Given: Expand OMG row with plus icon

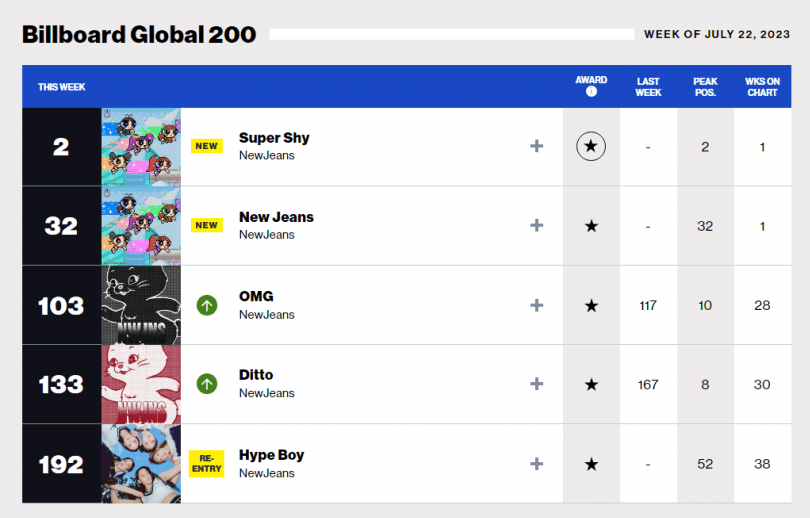Looking at the screenshot, I should (x=536, y=305).
